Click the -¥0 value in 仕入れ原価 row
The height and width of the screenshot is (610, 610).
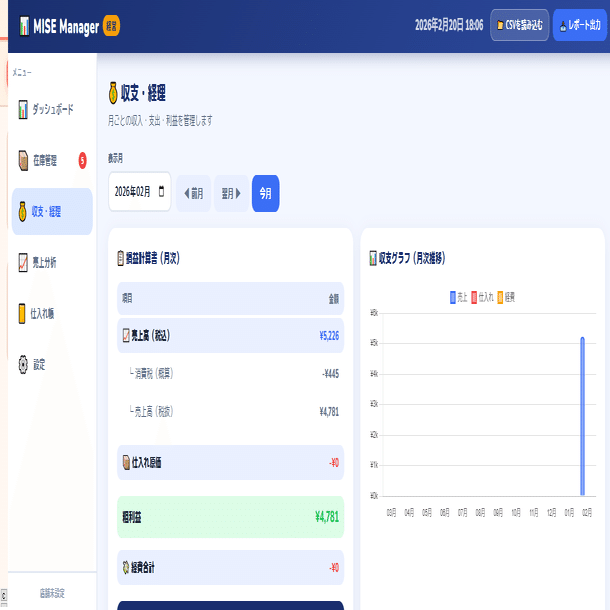(334, 463)
